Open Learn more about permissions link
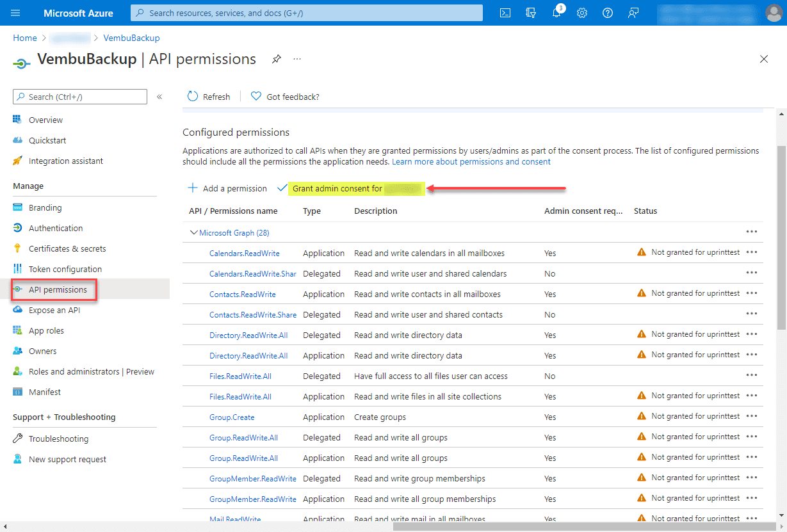The height and width of the screenshot is (532, 787). click(471, 162)
